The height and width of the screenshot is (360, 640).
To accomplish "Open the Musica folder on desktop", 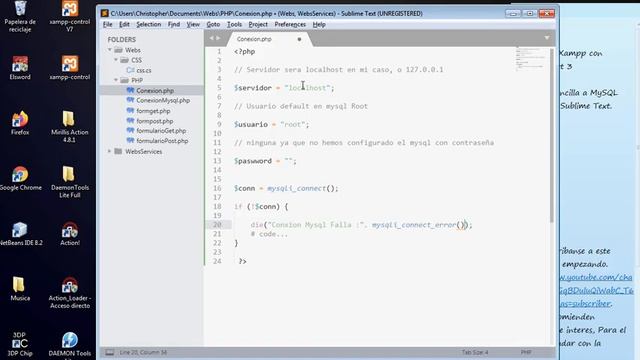I will pyautogui.click(x=20, y=289).
